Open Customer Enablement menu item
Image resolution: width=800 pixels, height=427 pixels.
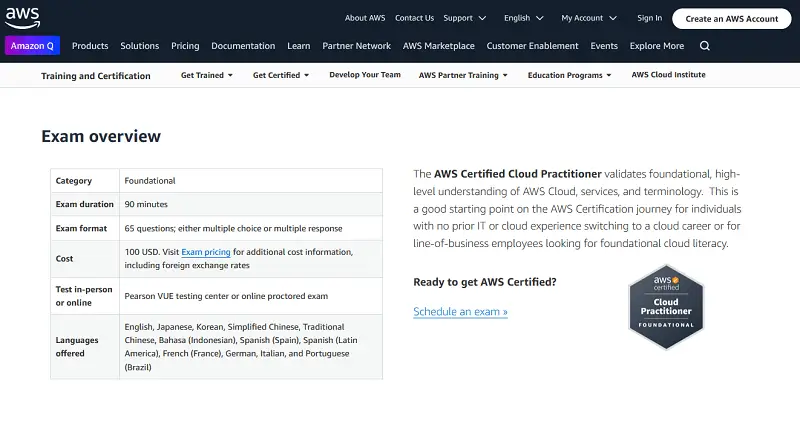pos(532,46)
